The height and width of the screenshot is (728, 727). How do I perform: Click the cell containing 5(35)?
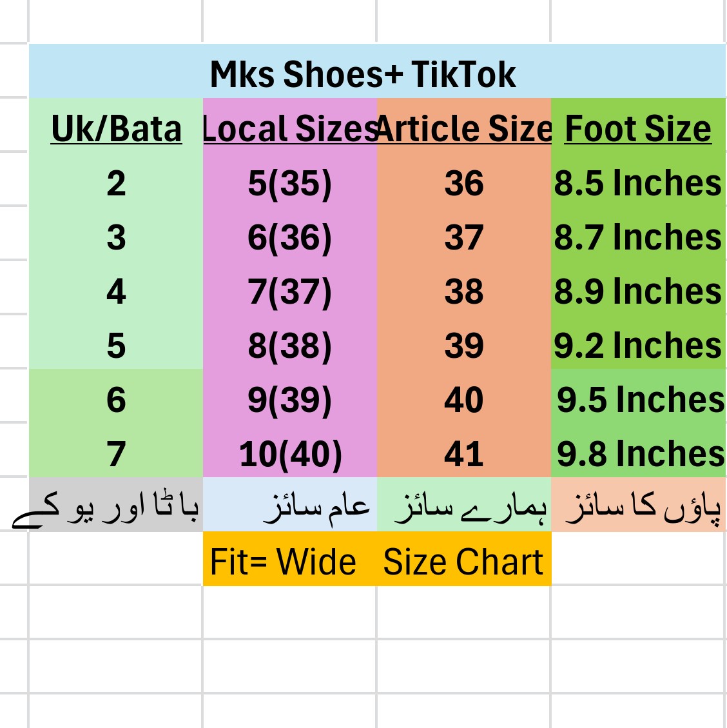click(289, 183)
